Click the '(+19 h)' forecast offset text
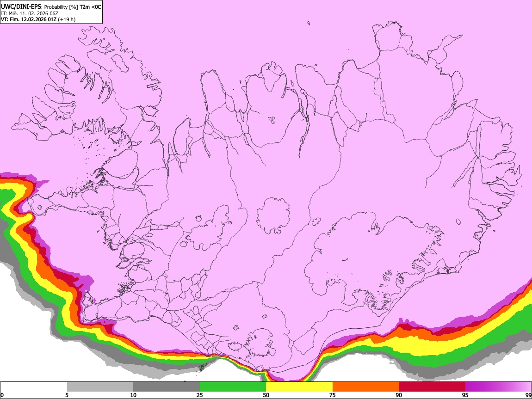This screenshot has width=532, height=399. (x=67, y=19)
